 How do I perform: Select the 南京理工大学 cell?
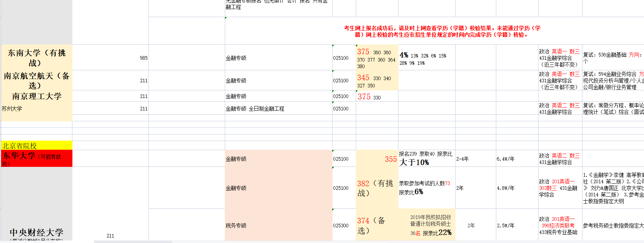point(36,96)
